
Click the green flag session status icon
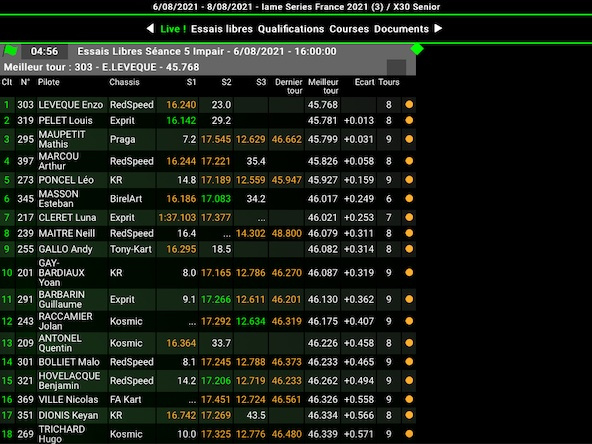tap(11, 50)
